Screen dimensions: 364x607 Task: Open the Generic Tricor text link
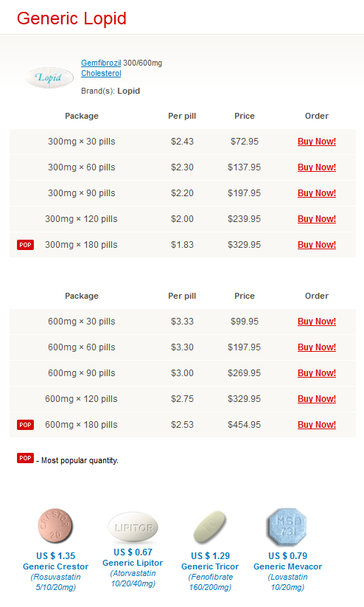tap(210, 566)
